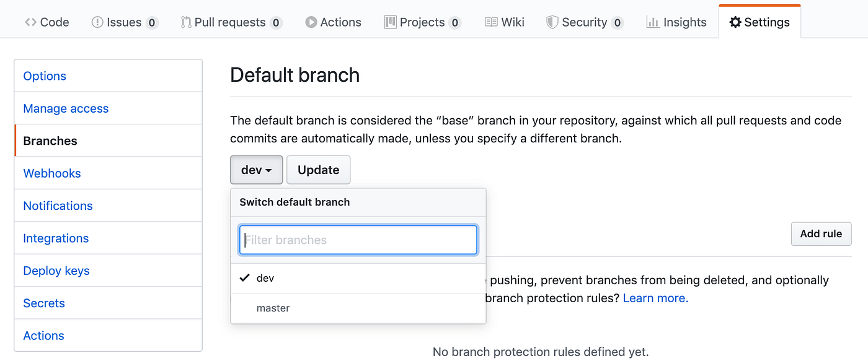Open the Code tab icon
This screenshot has width=868, height=361.
(x=30, y=22)
